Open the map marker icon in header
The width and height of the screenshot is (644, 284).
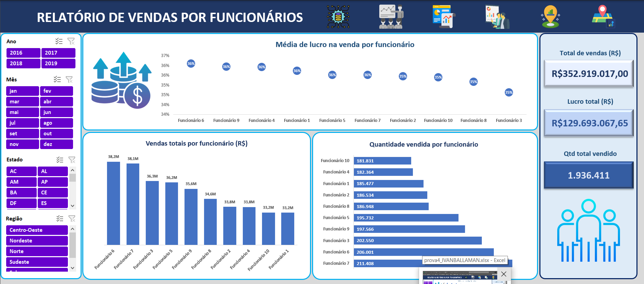coord(604,16)
